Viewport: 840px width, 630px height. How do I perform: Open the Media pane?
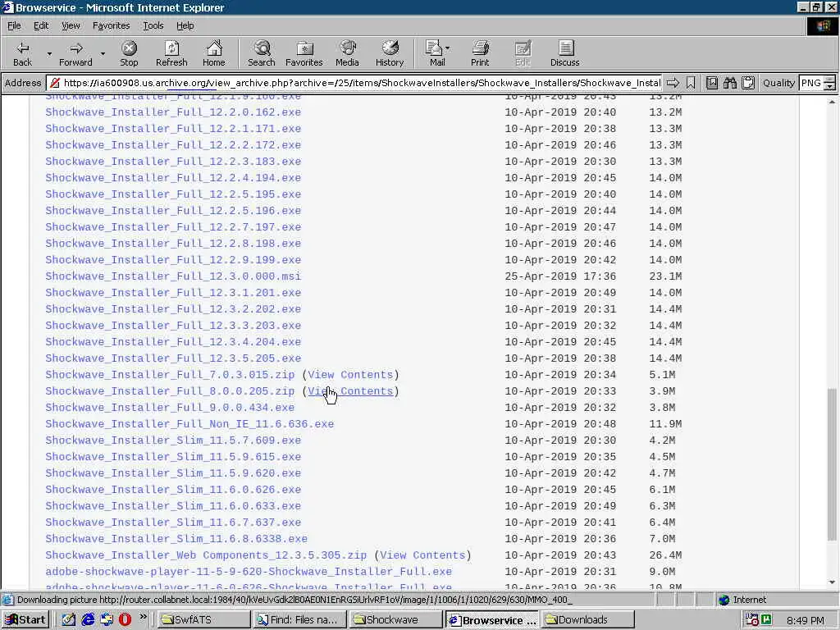347,53
